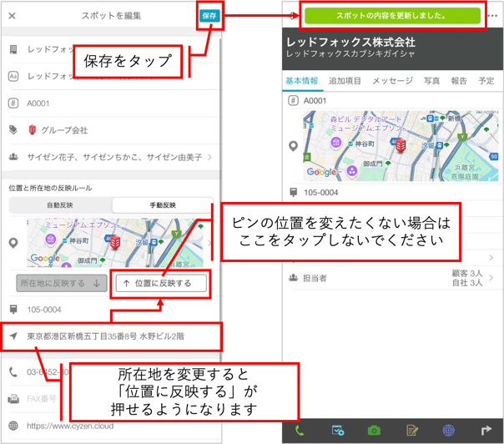Click the phone icon beside 03-6452 number
This screenshot has width=504, height=444.
coord(13,372)
